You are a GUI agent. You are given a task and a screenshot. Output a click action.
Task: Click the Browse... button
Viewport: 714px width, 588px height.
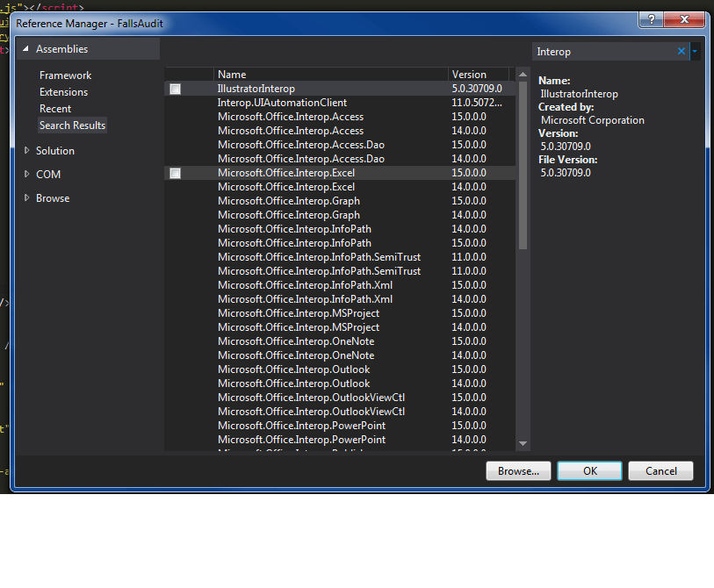pos(518,471)
